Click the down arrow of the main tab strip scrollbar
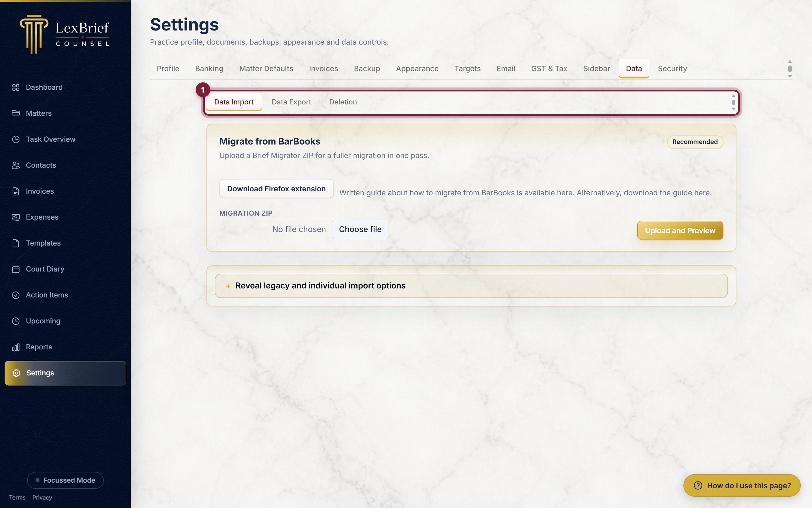 (790, 76)
